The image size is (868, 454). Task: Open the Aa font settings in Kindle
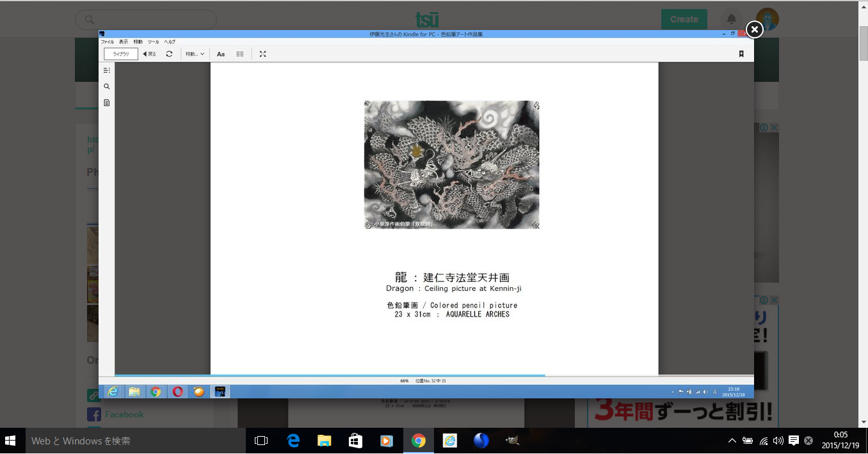point(221,54)
